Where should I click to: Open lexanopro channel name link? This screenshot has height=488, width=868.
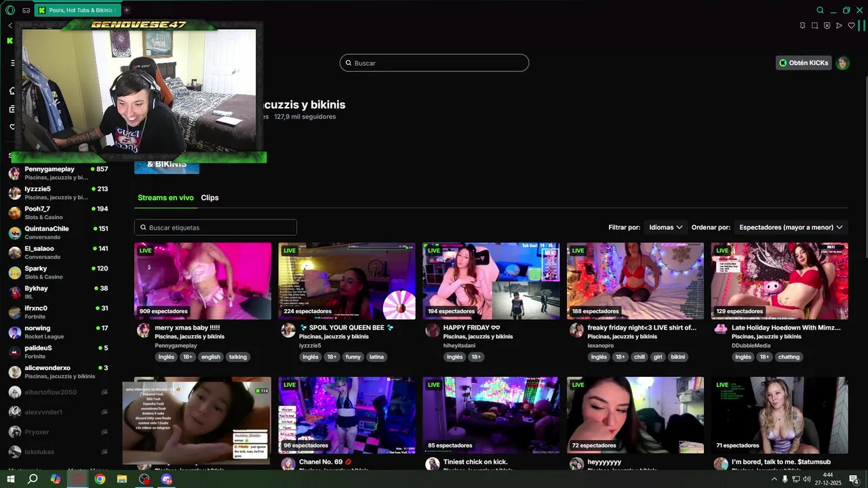(600, 346)
